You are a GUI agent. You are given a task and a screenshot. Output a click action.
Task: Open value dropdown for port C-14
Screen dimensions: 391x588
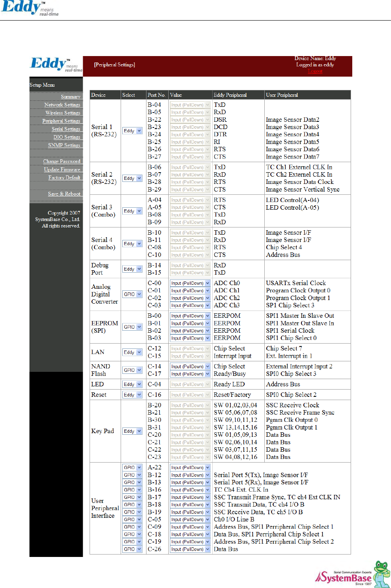click(190, 367)
